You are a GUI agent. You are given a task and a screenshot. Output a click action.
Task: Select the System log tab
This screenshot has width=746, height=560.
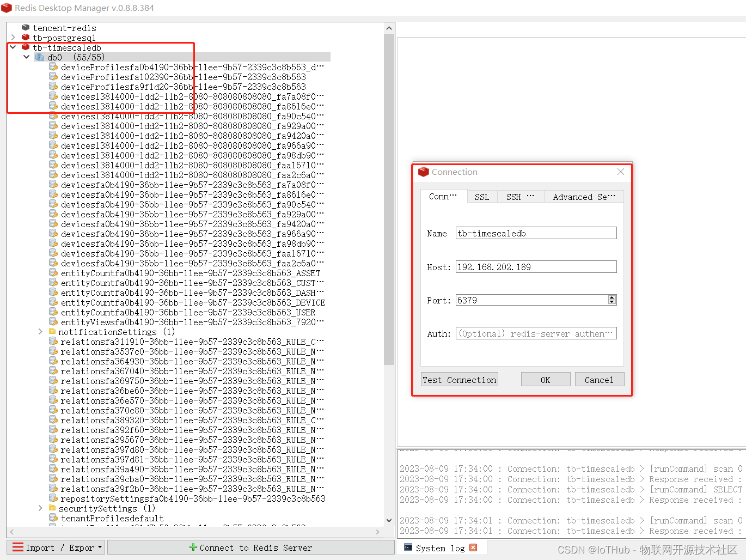click(x=441, y=547)
